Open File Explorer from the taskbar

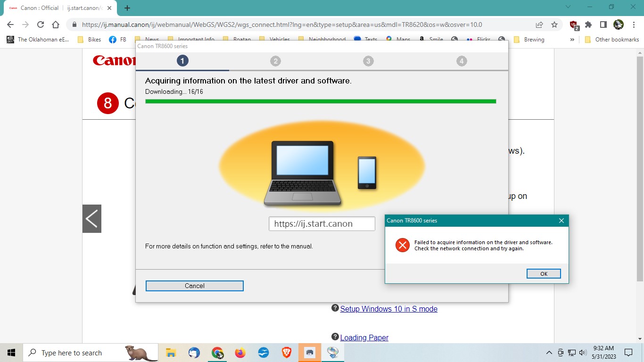[171, 353]
